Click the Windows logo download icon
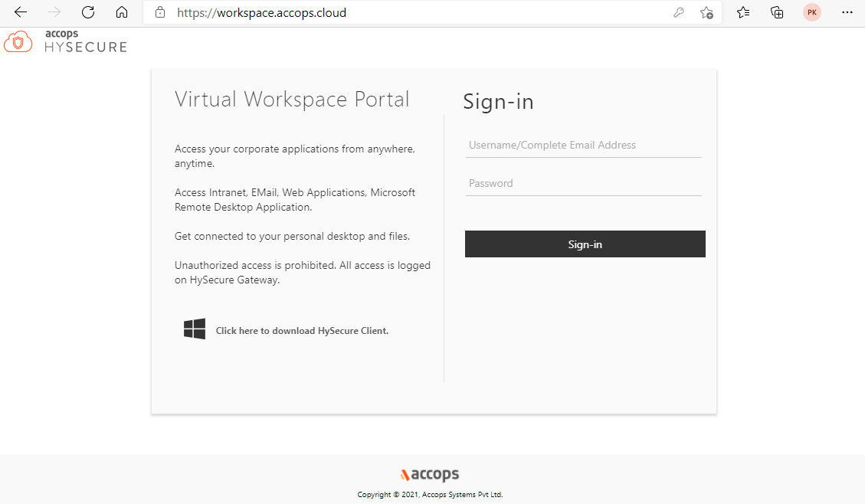This screenshot has height=504, width=865. [195, 329]
